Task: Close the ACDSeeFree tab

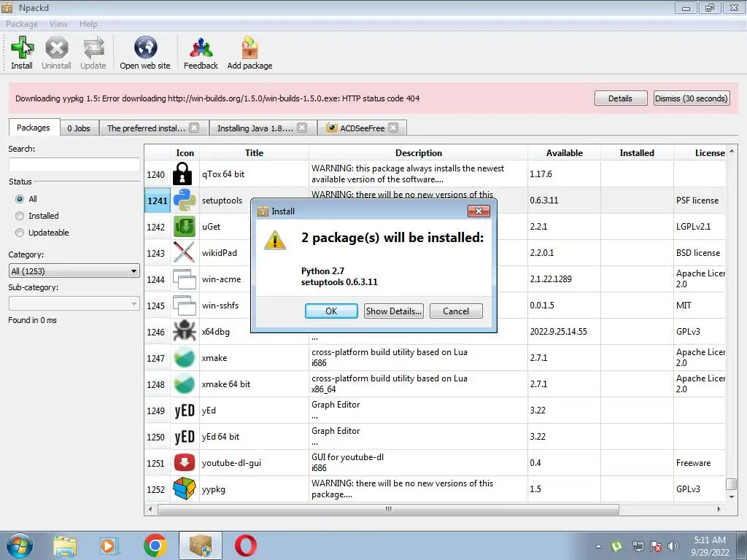Action: 393,128
